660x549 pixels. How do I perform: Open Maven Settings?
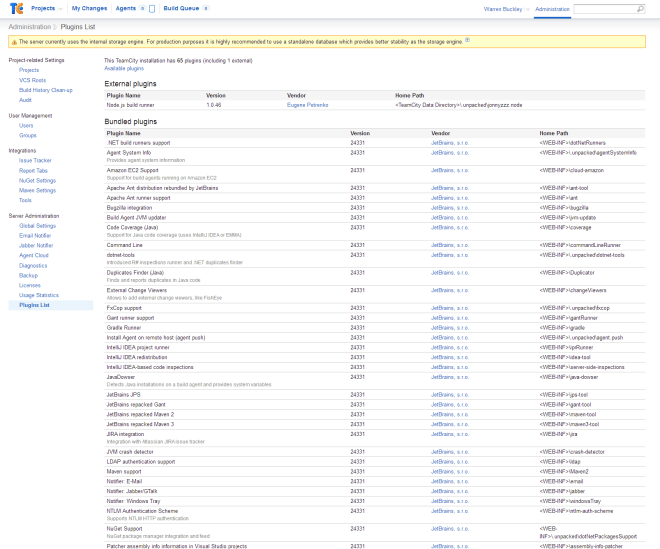click(x=37, y=191)
